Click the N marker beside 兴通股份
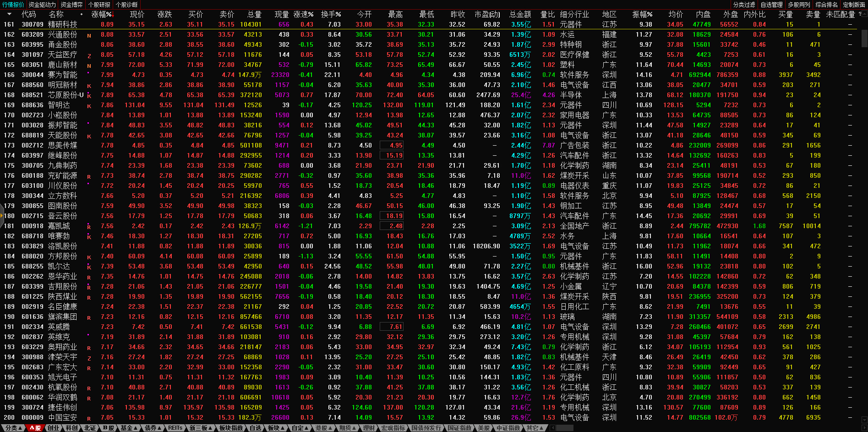The image size is (868, 432). [x=89, y=35]
